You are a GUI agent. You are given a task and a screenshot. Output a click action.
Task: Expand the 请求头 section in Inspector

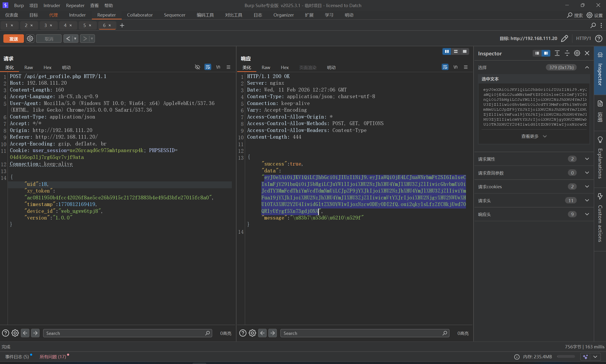click(587, 200)
